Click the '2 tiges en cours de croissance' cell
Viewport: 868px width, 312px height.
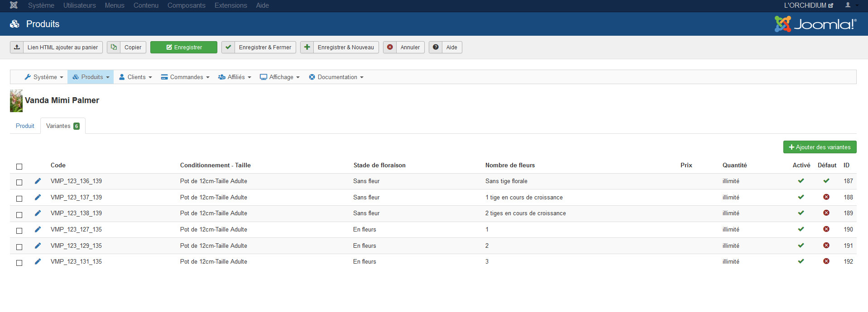tap(525, 213)
